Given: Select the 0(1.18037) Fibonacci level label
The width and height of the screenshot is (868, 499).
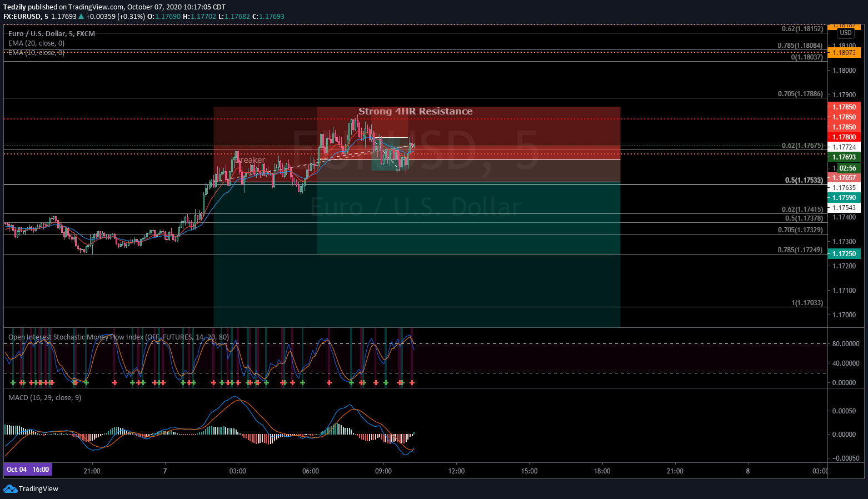Looking at the screenshot, I should coord(807,57).
